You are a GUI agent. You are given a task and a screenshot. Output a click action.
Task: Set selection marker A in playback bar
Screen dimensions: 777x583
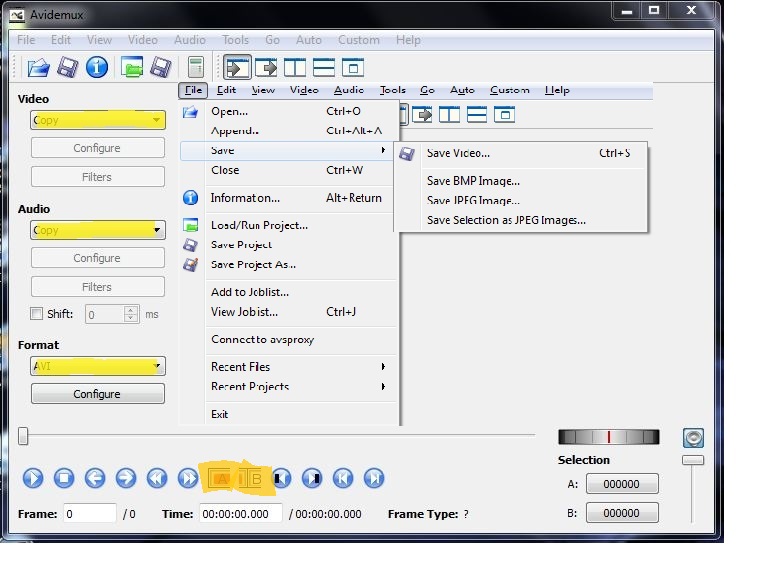pos(220,478)
